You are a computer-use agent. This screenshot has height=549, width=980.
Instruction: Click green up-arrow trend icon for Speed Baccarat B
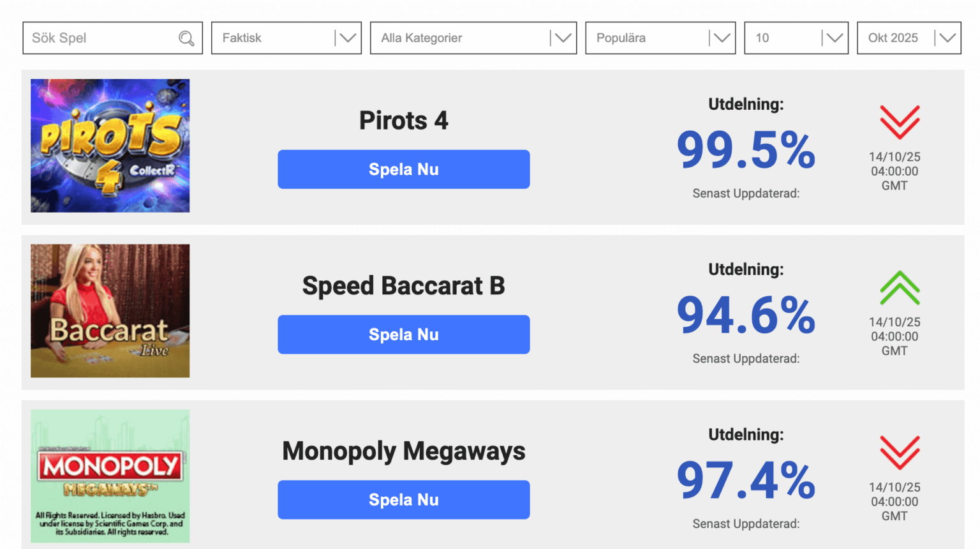pyautogui.click(x=900, y=288)
